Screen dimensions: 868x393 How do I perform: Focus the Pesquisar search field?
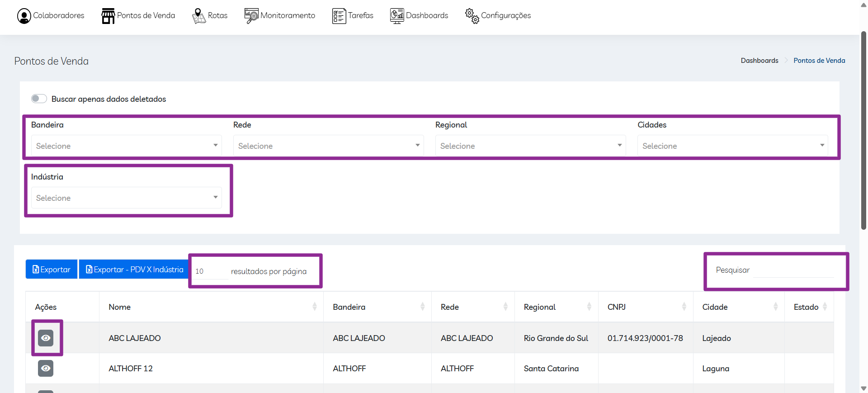click(x=793, y=270)
